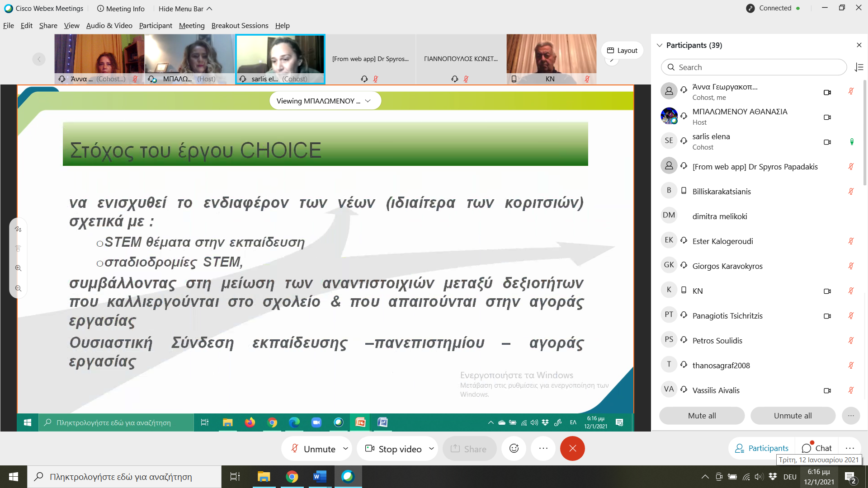Click the zoom in magnifier icon

point(18,268)
